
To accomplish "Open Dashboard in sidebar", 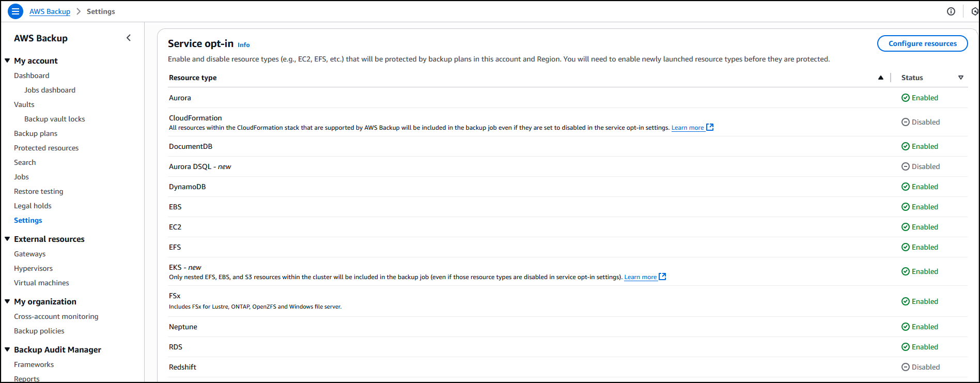I will pyautogui.click(x=32, y=75).
